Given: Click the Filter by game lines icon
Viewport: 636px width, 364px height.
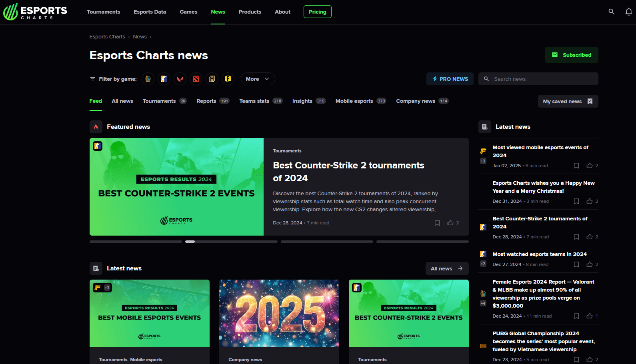Looking at the screenshot, I should pos(93,79).
